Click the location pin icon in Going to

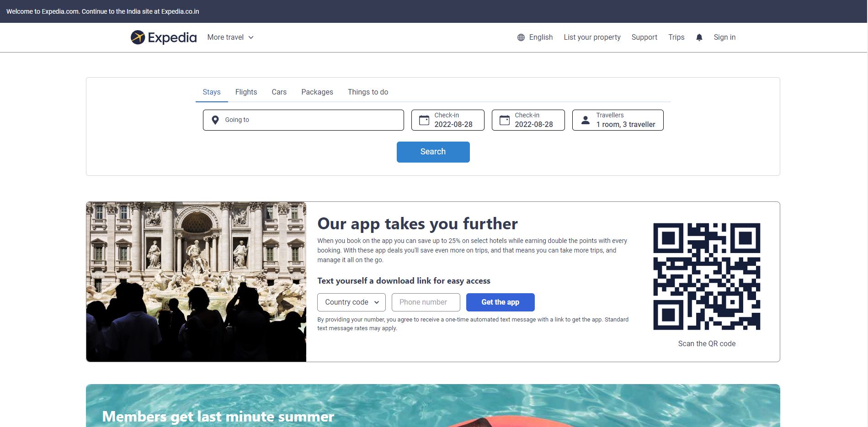tap(215, 120)
